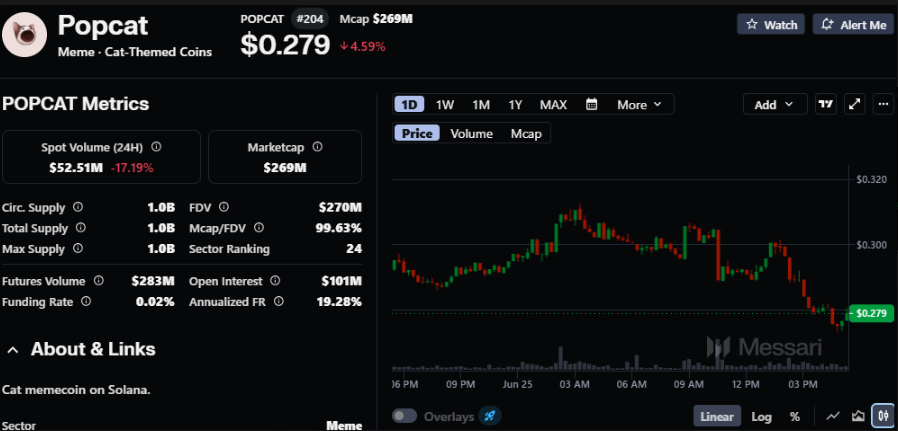Show info icon for Mcap/FDV
898x431 pixels.
[x=259, y=228]
